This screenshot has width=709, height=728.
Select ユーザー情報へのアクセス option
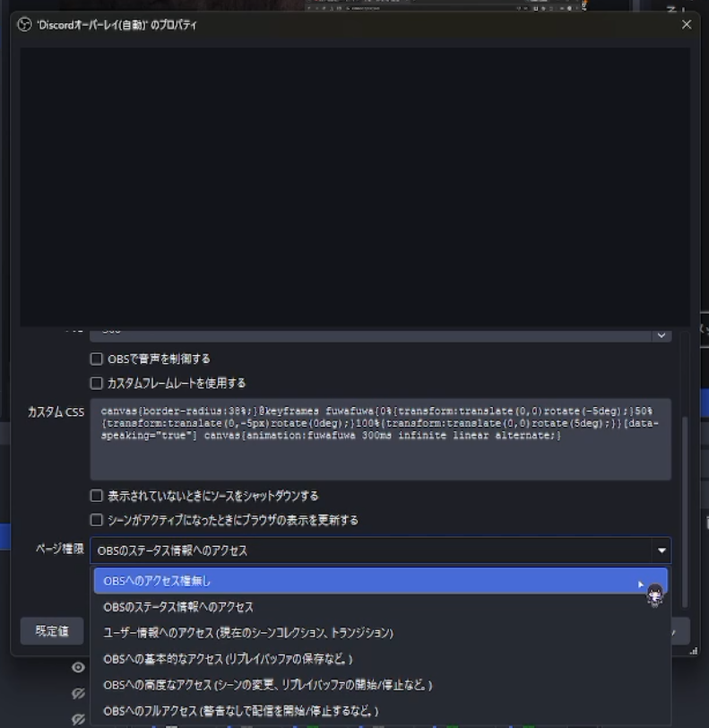[380, 633]
